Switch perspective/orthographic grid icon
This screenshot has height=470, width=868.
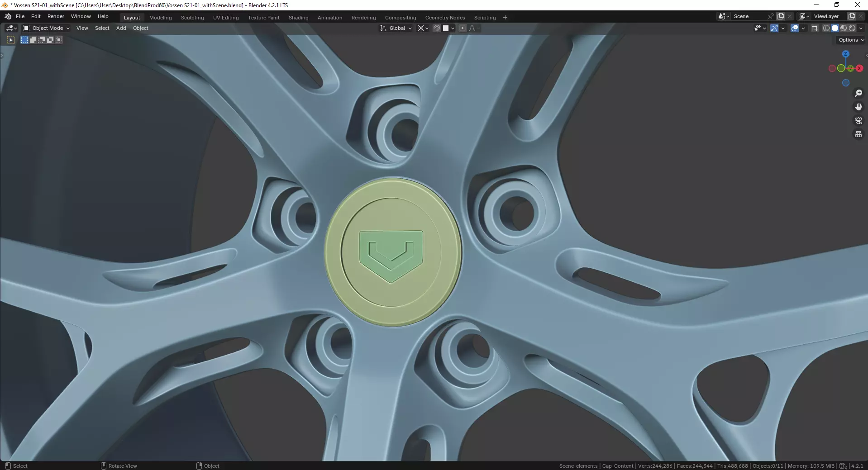(858, 134)
